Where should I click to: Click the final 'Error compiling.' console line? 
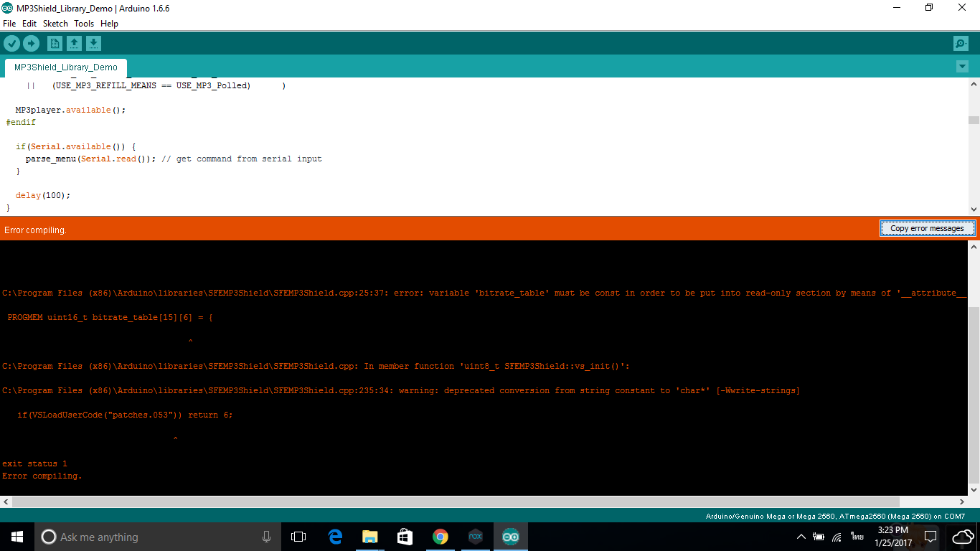click(x=42, y=476)
